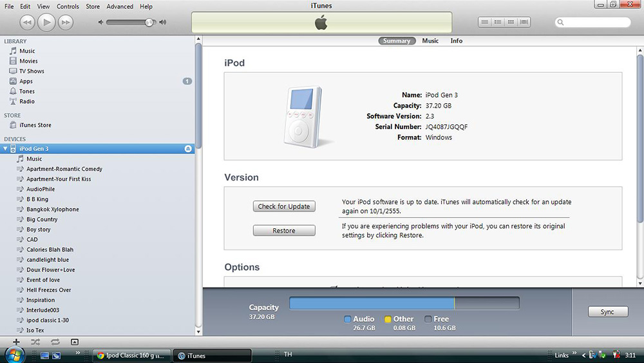Click the Sync button

607,312
